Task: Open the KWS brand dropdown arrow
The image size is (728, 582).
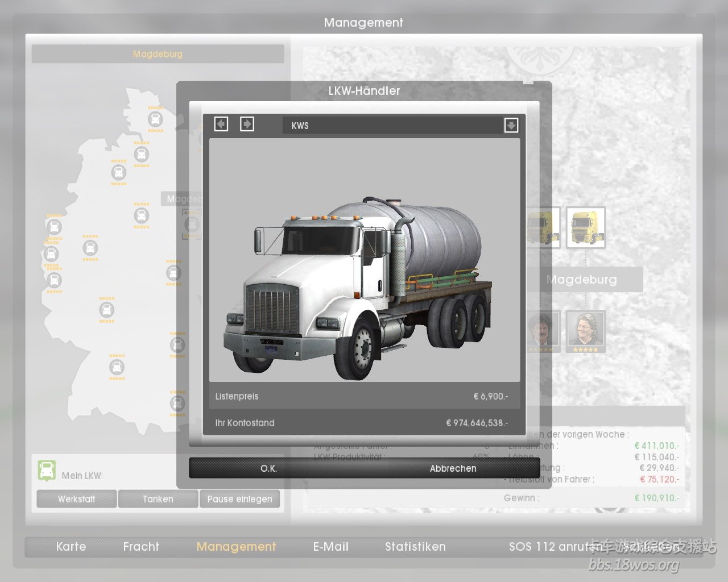Action: tap(511, 126)
